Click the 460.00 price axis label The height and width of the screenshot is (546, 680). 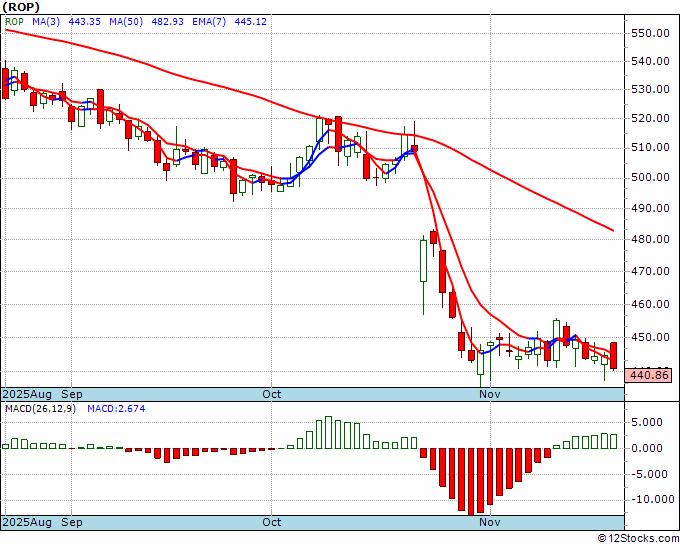point(650,304)
